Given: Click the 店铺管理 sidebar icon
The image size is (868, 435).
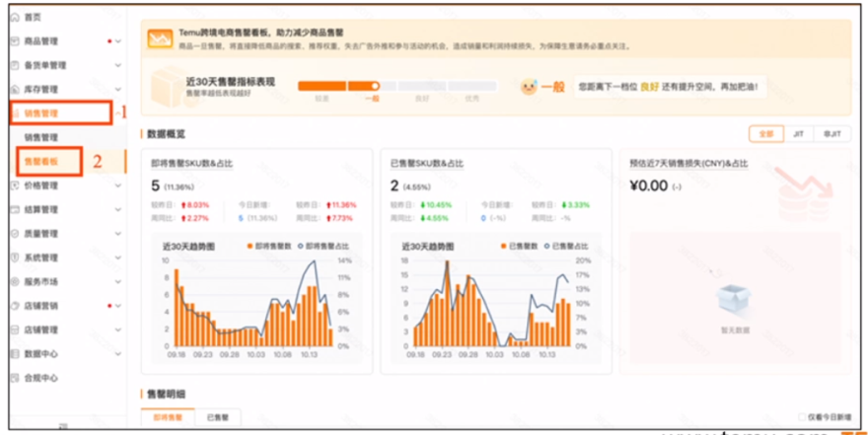Looking at the screenshot, I should click(x=15, y=329).
